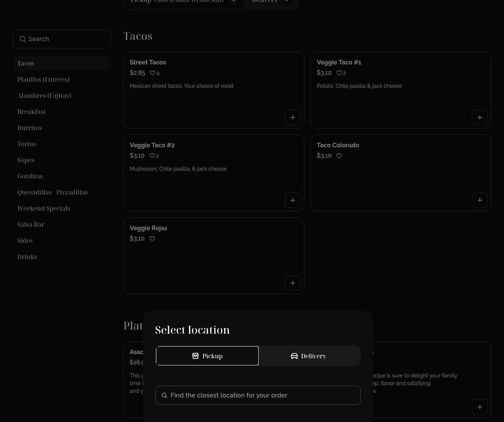Open Burritos menu category

pos(30,128)
